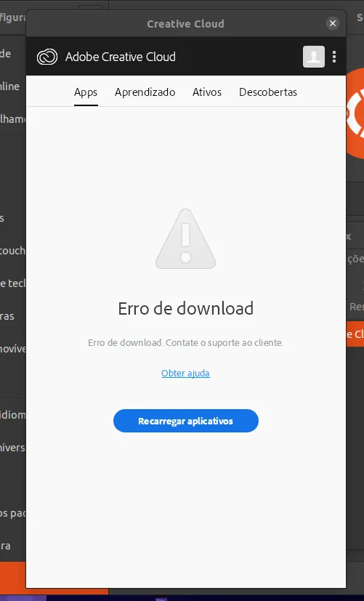Click the Creative Cloud window title bar
Screen dimensions: 364x601
[x=186, y=24]
